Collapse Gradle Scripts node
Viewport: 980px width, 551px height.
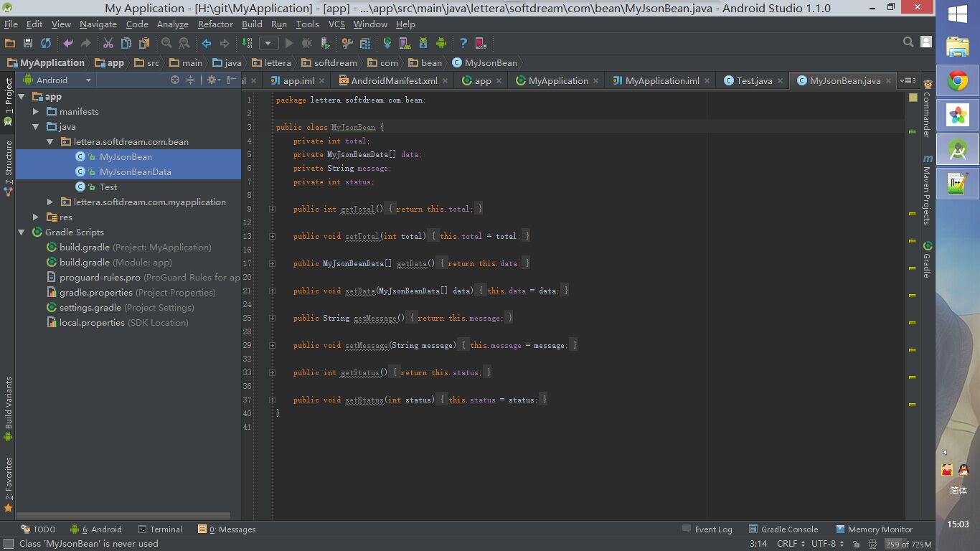pos(22,232)
